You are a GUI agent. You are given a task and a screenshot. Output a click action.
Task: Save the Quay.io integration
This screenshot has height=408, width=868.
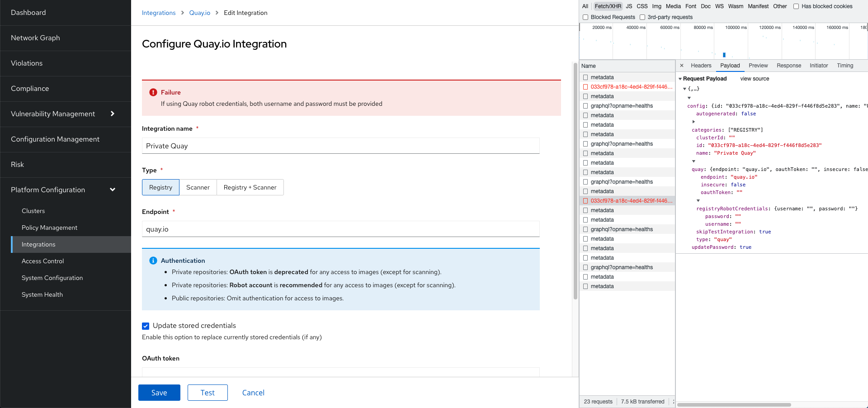coord(159,393)
